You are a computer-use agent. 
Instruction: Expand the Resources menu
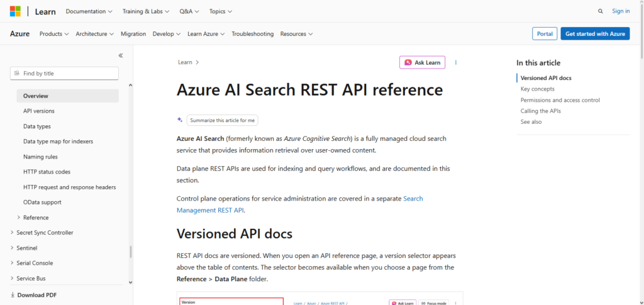click(x=297, y=34)
